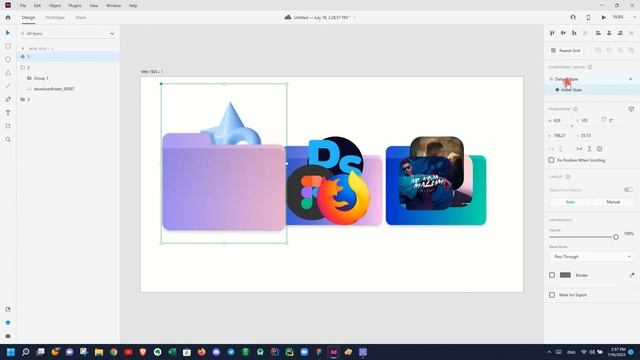Select the Default State row
Screen dimensions: 640x360
coord(592,79)
